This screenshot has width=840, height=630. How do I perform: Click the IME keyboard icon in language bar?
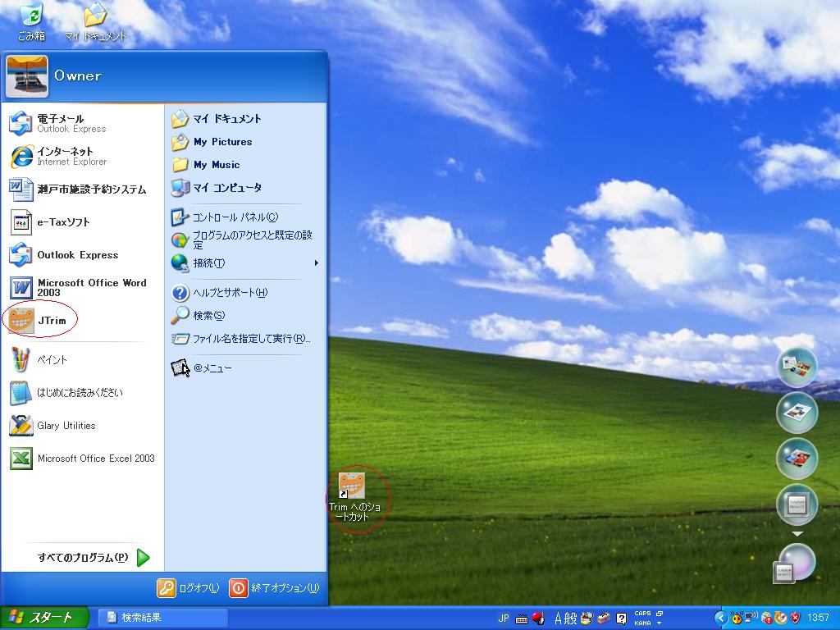click(521, 619)
